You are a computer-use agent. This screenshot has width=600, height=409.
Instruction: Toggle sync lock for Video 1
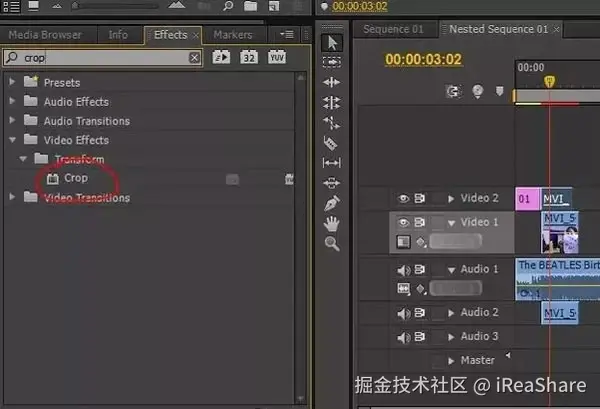point(420,222)
